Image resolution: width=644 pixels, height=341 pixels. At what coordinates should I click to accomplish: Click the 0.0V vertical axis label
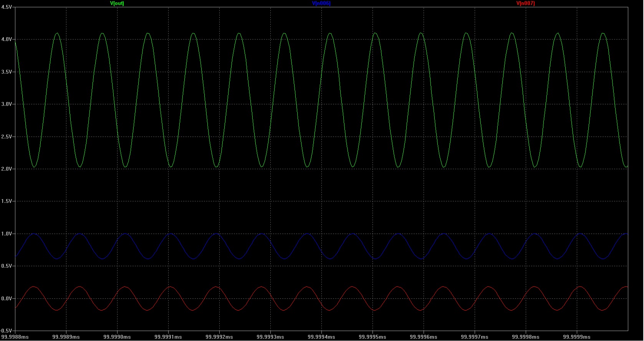pos(7,298)
